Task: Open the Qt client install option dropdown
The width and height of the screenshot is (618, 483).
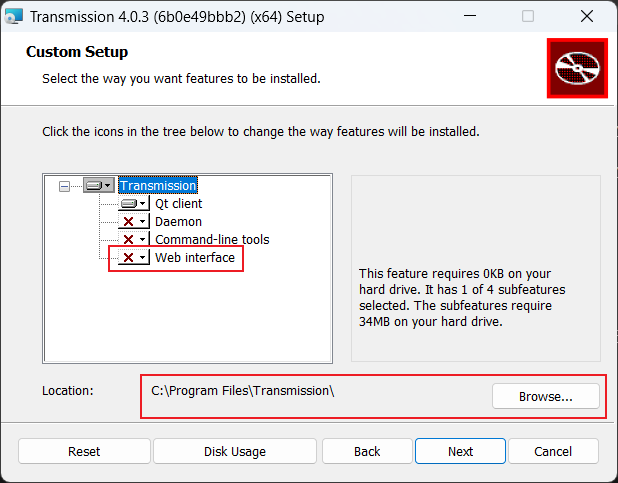Action: [x=134, y=203]
